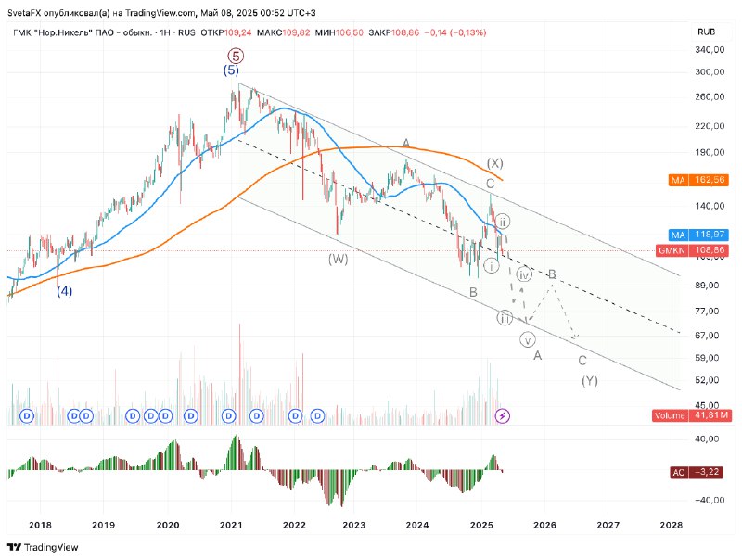The image size is (742, 560).
Task: Click the МИН 106,50 low value
Action: click(x=339, y=32)
